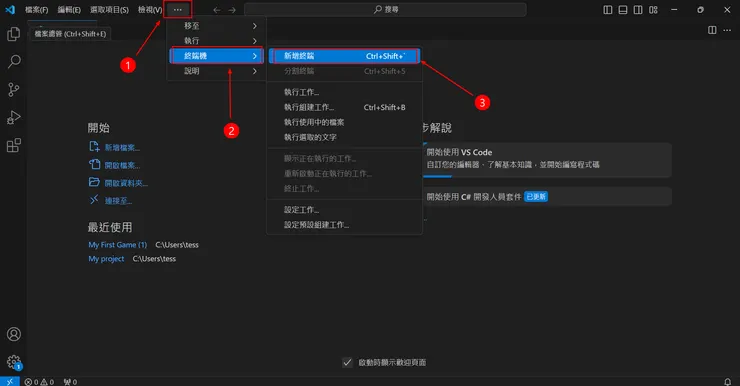740x386 pixels.
Task: Click the 開啟檔案... link
Action: coord(122,166)
